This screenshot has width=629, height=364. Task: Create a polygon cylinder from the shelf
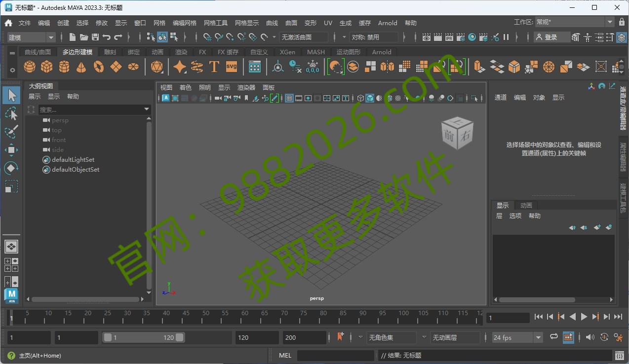(64, 67)
